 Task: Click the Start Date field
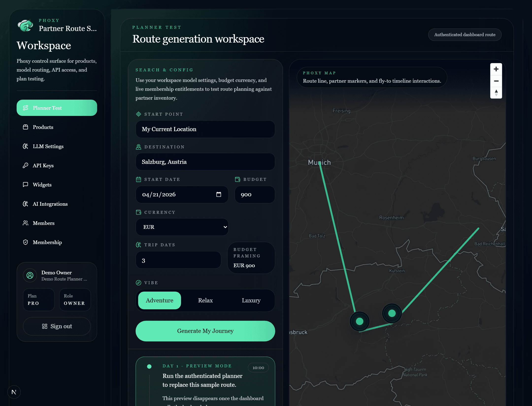coord(182,194)
